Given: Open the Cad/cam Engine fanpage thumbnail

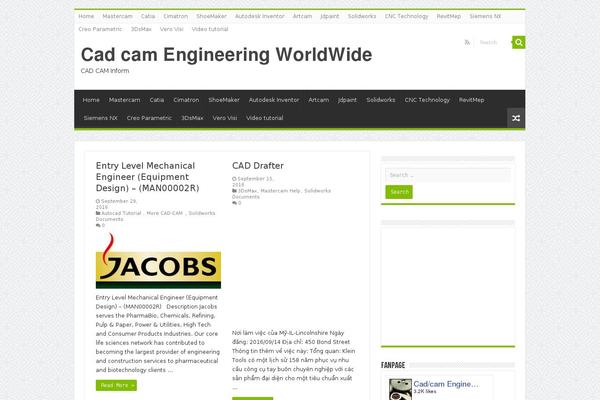Looking at the screenshot, I should (400, 389).
